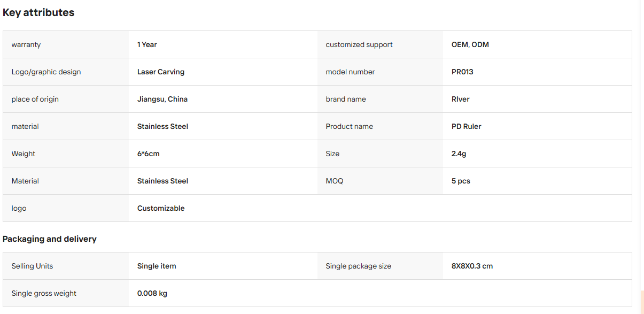Select the 0.008 kg gross weight

pos(152,293)
